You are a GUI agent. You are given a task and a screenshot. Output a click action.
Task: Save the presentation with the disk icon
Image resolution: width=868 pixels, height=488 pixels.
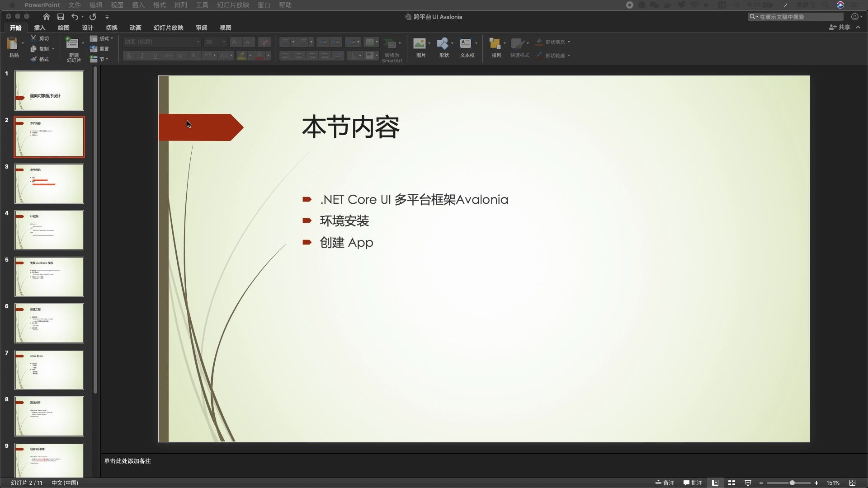coord(61,17)
